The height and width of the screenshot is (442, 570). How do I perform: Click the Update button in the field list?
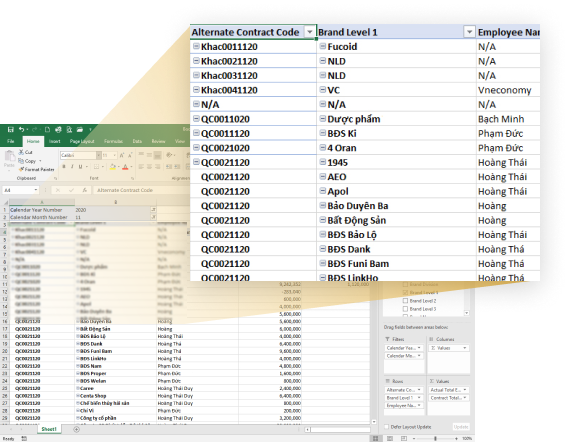461,427
